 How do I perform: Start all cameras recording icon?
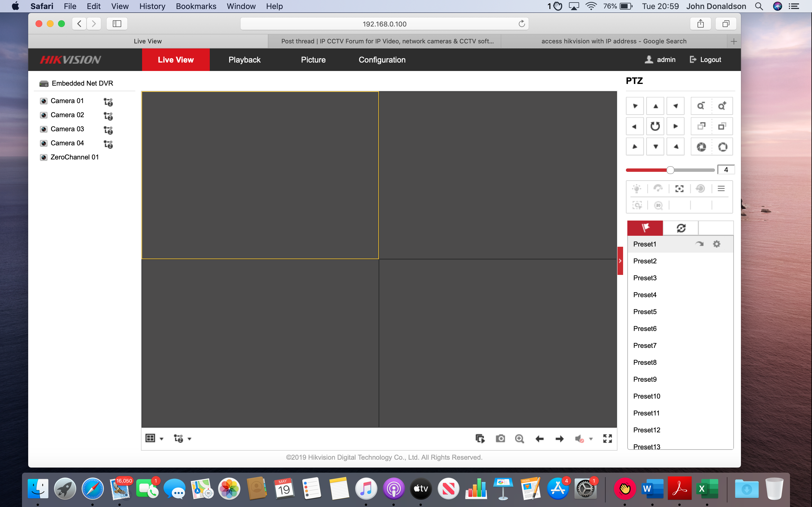click(x=480, y=439)
